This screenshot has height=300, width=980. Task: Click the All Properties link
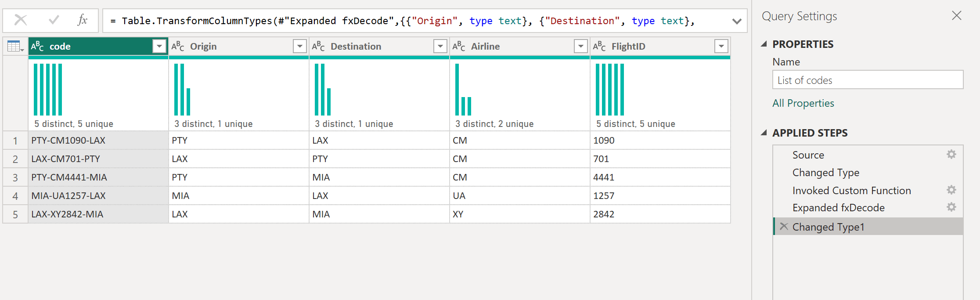click(x=803, y=103)
